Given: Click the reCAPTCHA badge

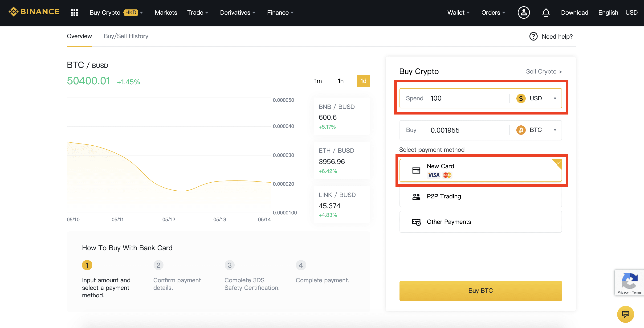Looking at the screenshot, I should click(x=629, y=283).
